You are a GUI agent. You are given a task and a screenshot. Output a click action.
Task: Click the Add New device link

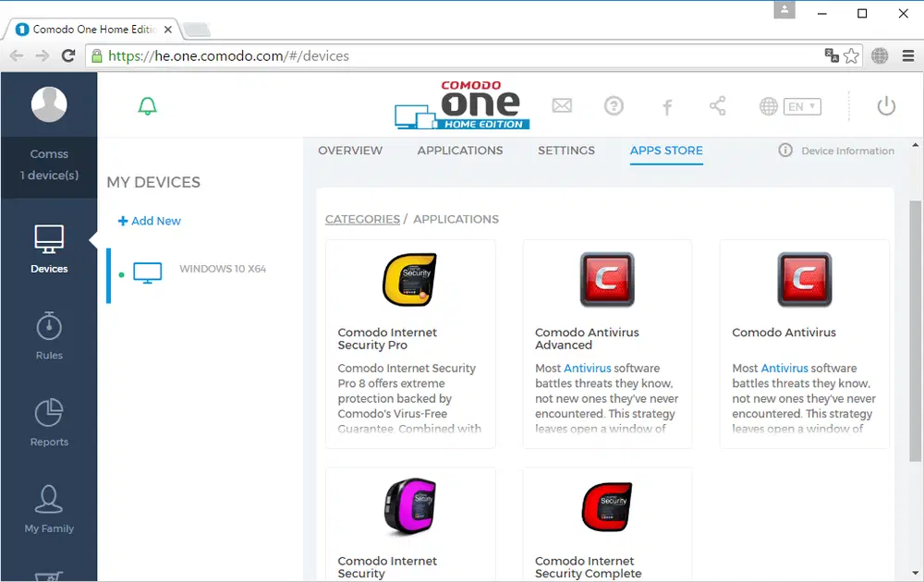(149, 221)
